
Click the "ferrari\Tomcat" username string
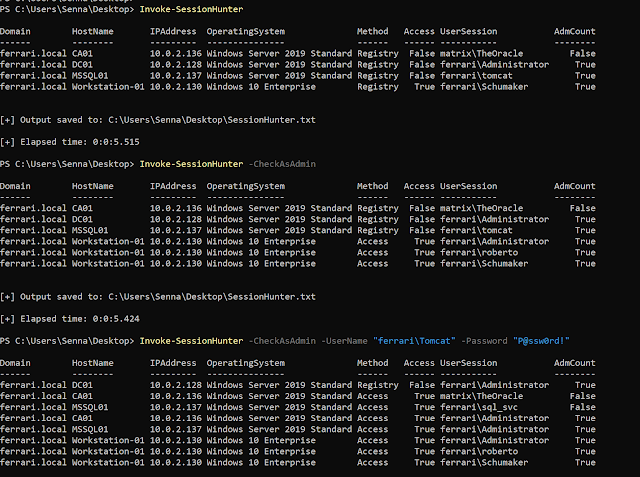(410, 342)
